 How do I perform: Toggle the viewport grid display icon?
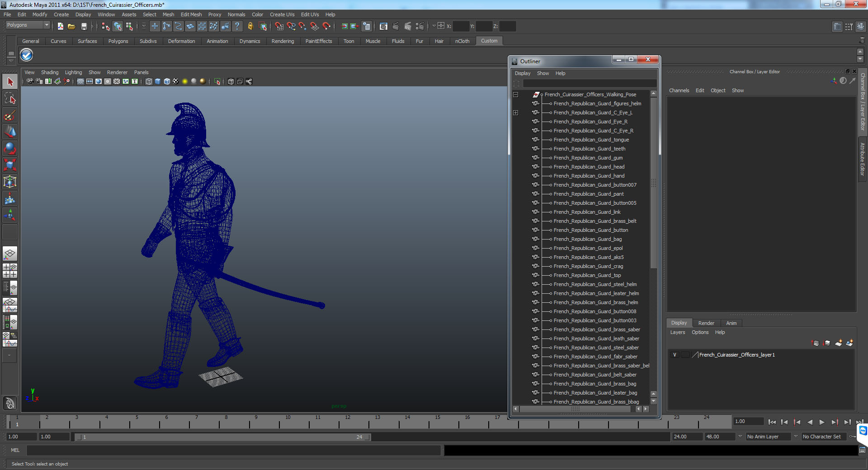point(80,81)
